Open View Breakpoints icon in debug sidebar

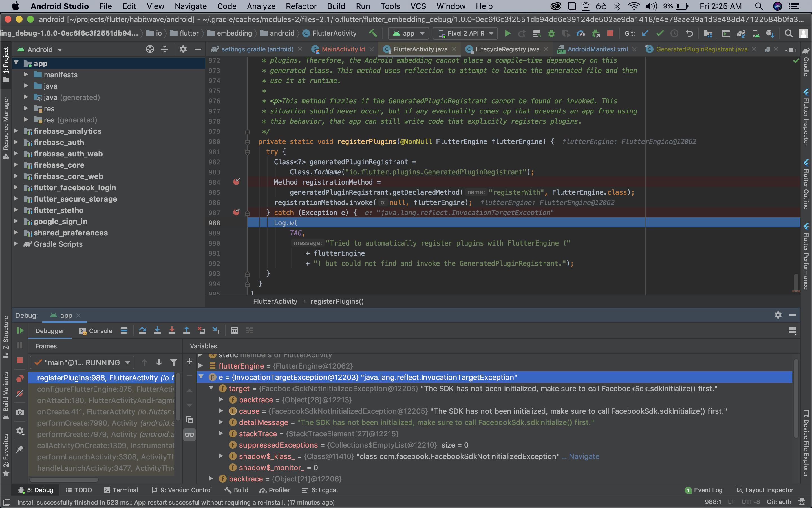click(x=20, y=378)
